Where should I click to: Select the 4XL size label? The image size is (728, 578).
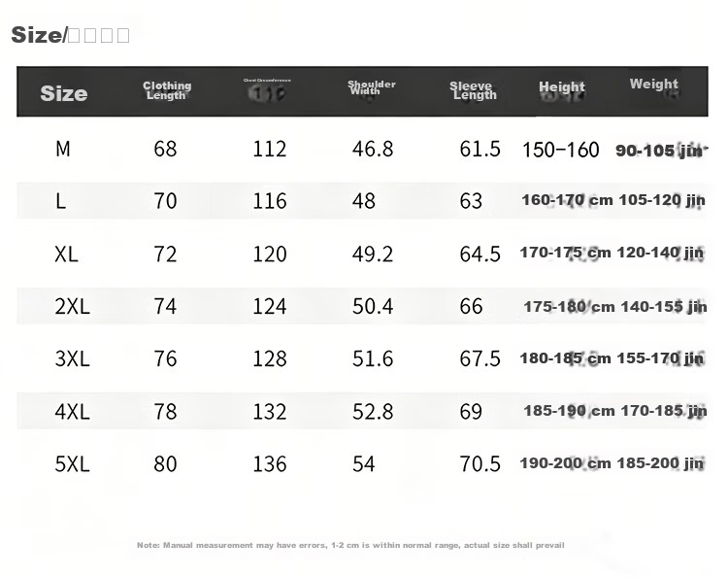(x=72, y=412)
